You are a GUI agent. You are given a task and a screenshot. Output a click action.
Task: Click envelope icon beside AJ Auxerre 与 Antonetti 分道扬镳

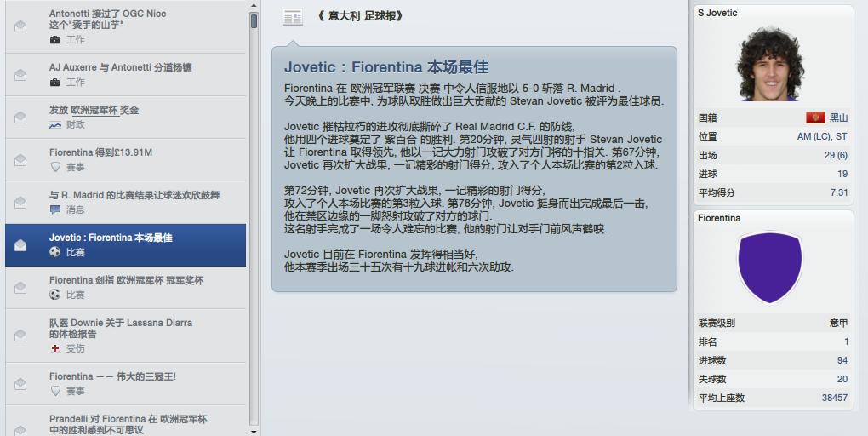click(x=20, y=75)
